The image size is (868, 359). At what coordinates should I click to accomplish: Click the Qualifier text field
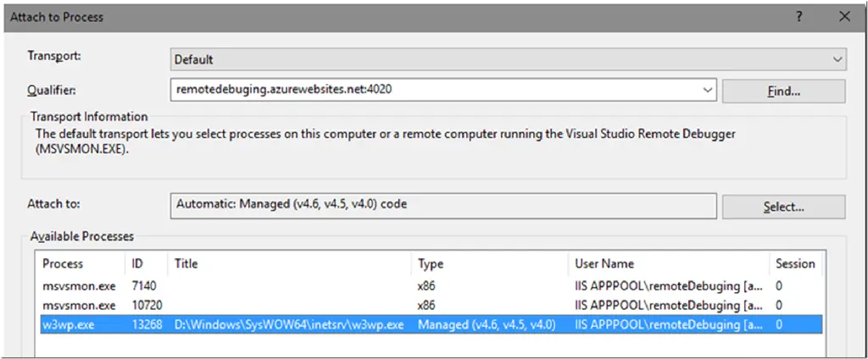tap(432, 90)
